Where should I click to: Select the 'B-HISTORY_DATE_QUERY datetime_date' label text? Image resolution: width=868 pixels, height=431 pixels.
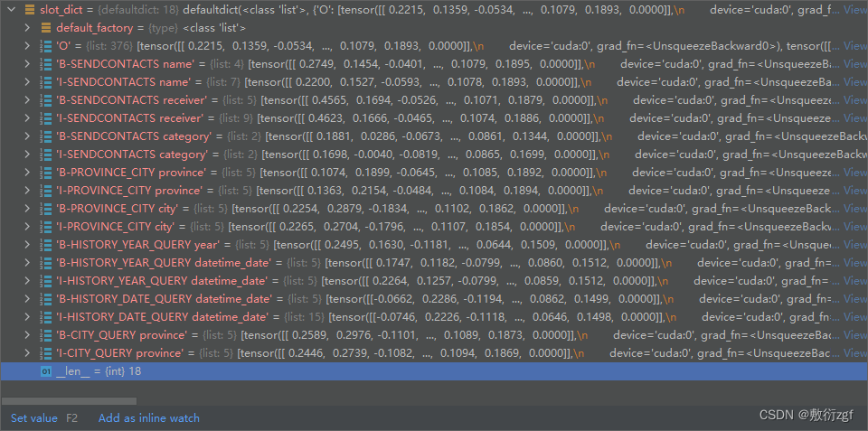pyautogui.click(x=164, y=299)
